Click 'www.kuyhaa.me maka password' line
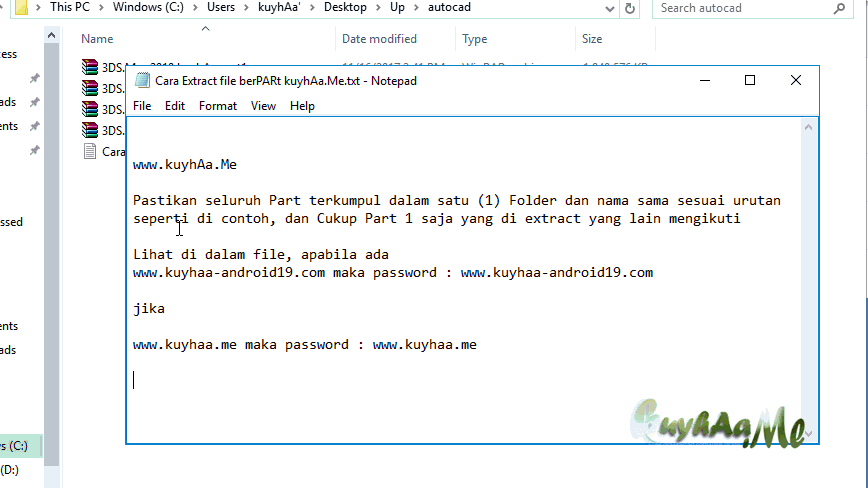Viewport: 868px width, 488px height. pos(304,345)
